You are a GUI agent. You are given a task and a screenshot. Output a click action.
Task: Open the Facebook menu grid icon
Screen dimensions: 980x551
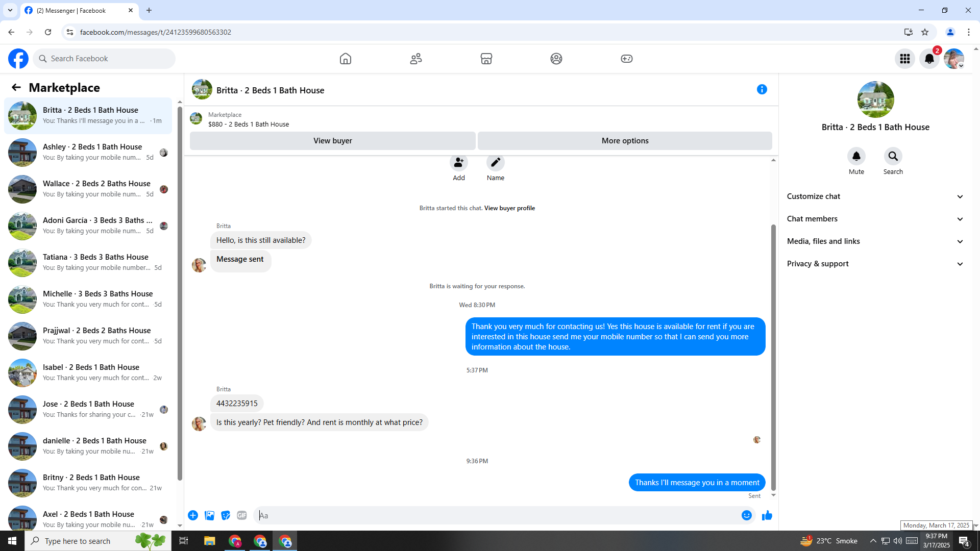click(x=905, y=59)
